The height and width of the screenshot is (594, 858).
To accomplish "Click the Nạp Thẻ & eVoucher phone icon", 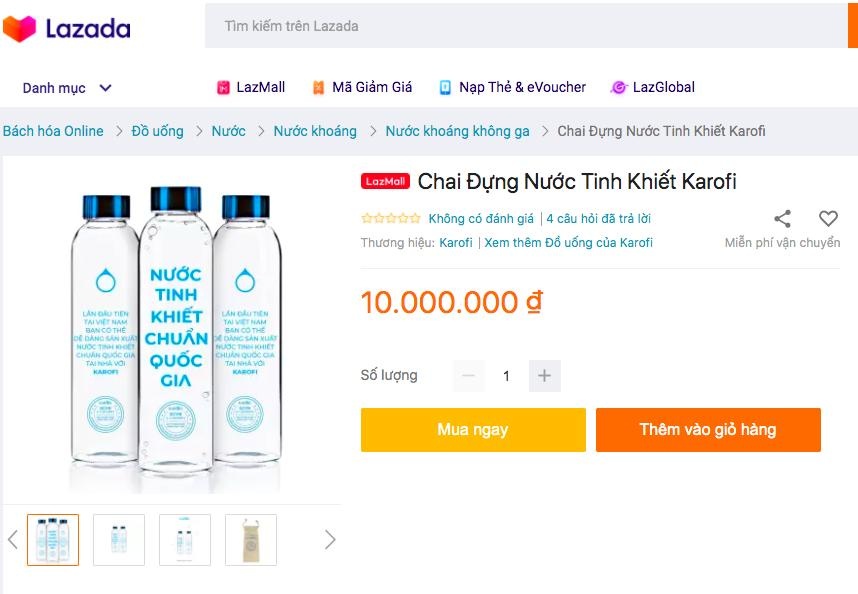I will point(445,88).
